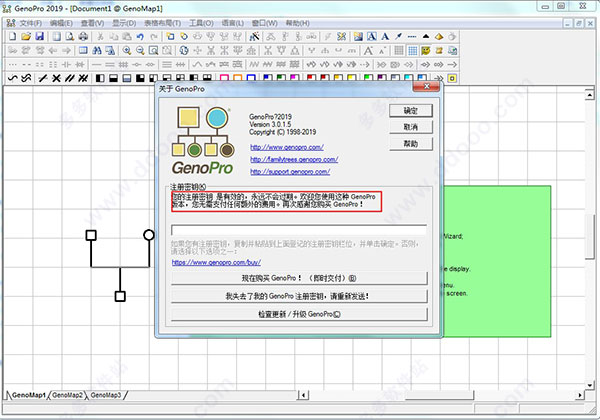Click the 确定 button in the About dialog

[411, 111]
